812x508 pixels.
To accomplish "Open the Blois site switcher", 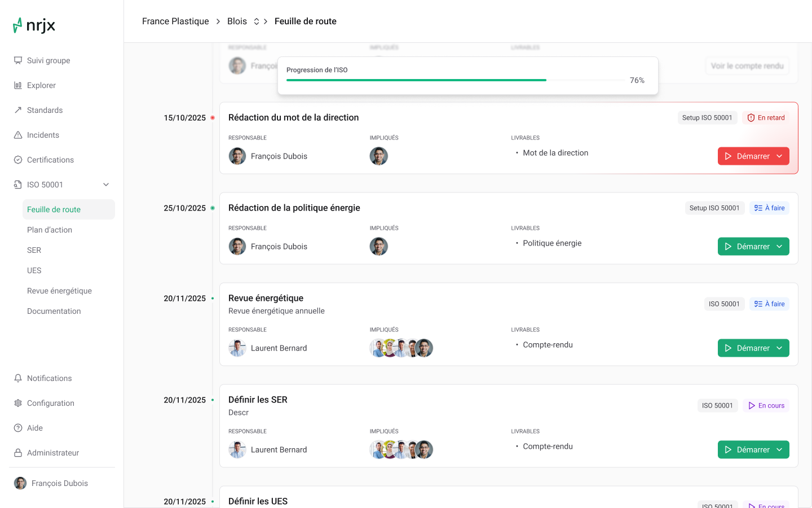I will pyautogui.click(x=257, y=21).
